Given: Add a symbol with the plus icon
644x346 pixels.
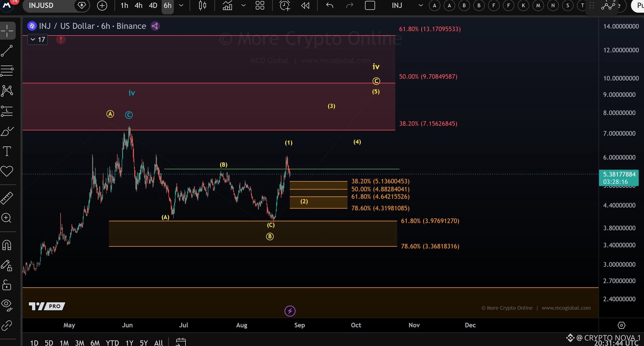Looking at the screenshot, I should [x=102, y=5].
